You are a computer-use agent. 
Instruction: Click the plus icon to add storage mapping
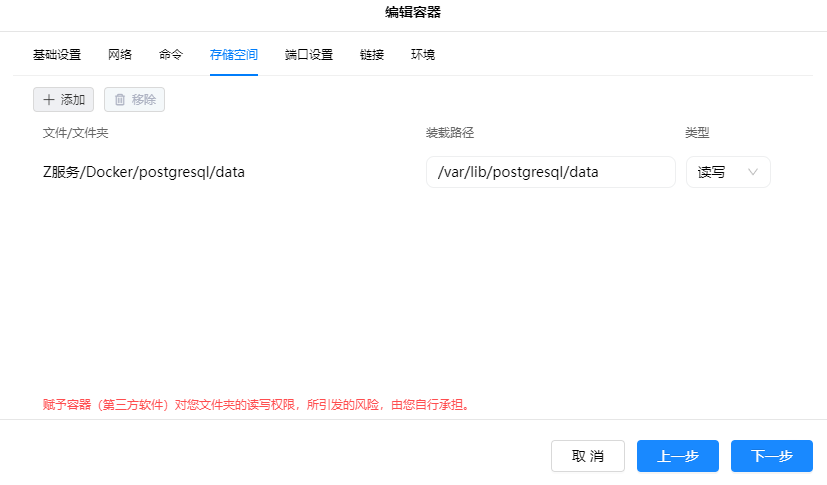tap(49, 100)
